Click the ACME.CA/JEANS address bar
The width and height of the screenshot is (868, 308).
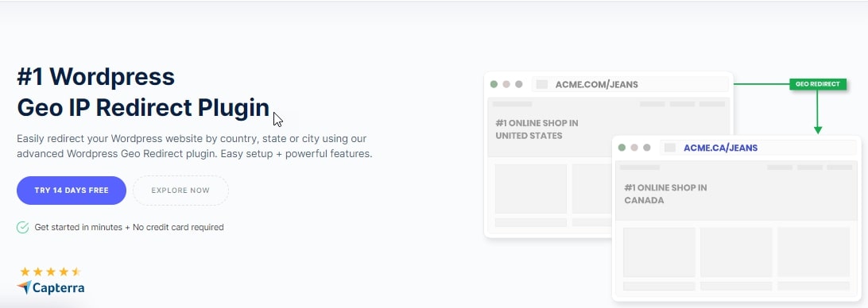coord(758,148)
